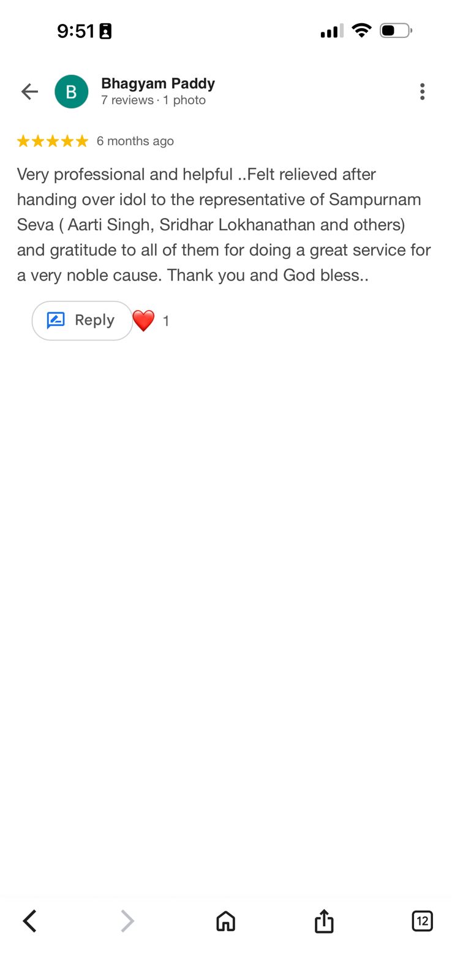Tap the back arrow beside the reviewer avatar

coord(29,92)
